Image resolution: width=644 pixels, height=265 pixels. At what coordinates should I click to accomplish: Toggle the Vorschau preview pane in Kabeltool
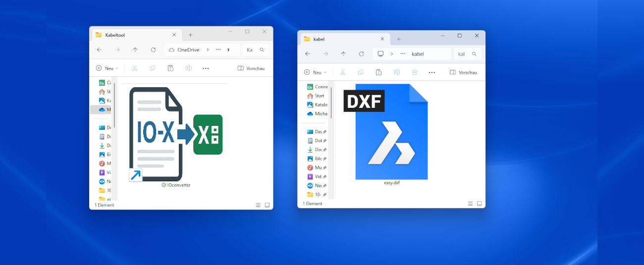251,68
